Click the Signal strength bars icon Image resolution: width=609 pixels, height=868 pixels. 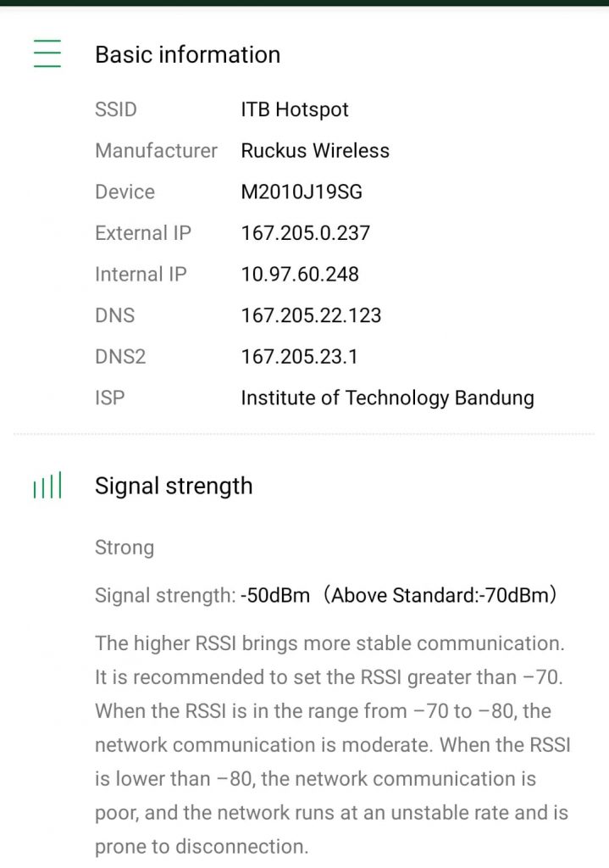(x=47, y=487)
